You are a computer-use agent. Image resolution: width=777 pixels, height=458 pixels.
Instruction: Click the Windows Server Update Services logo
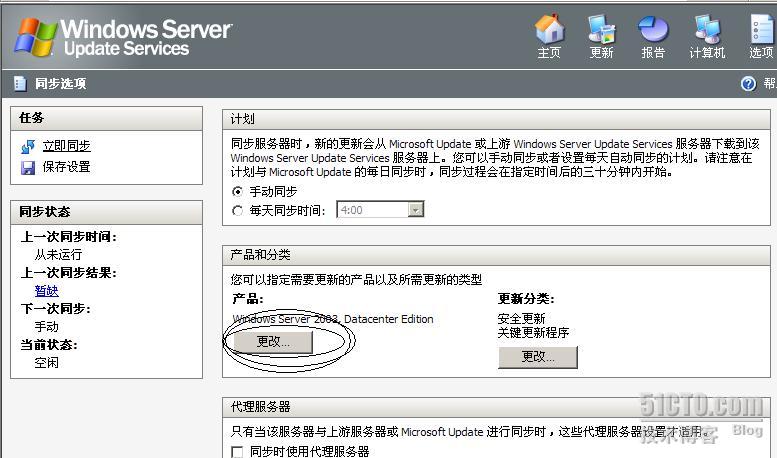tap(123, 37)
